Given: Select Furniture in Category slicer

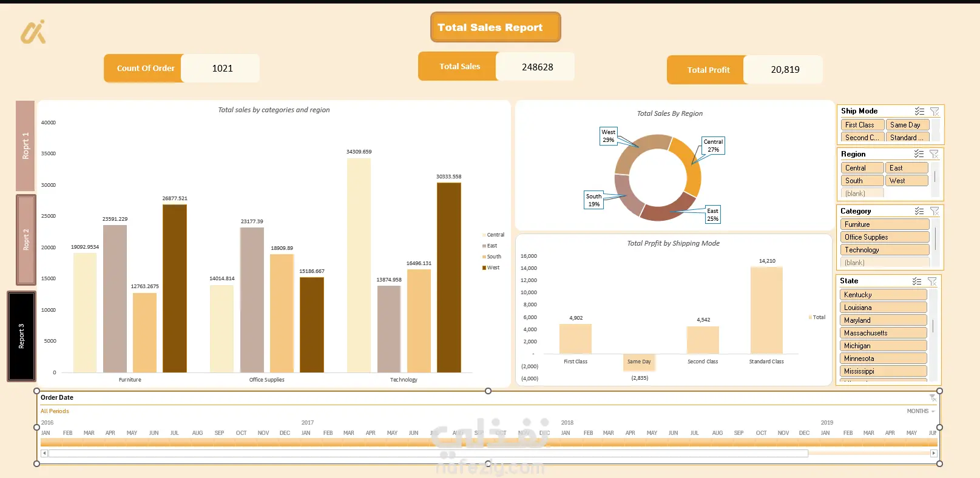Looking at the screenshot, I should tap(885, 224).
